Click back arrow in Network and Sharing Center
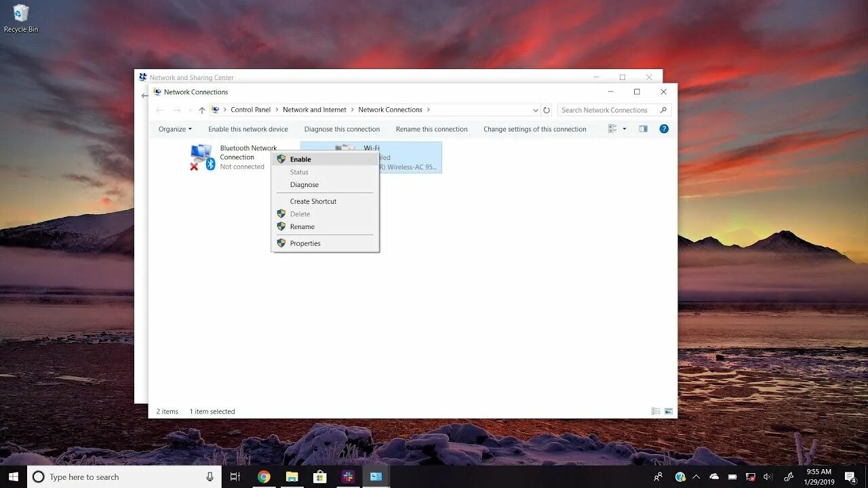The image size is (868, 488). [x=144, y=96]
